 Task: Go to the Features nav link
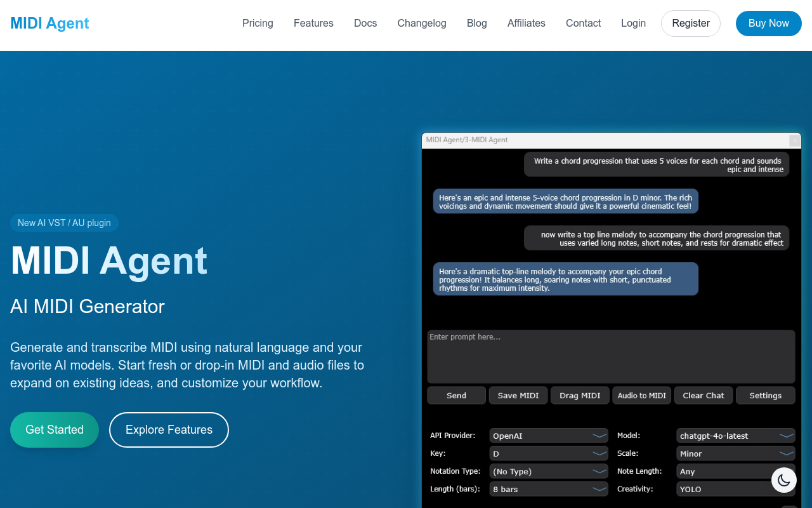[x=313, y=23]
